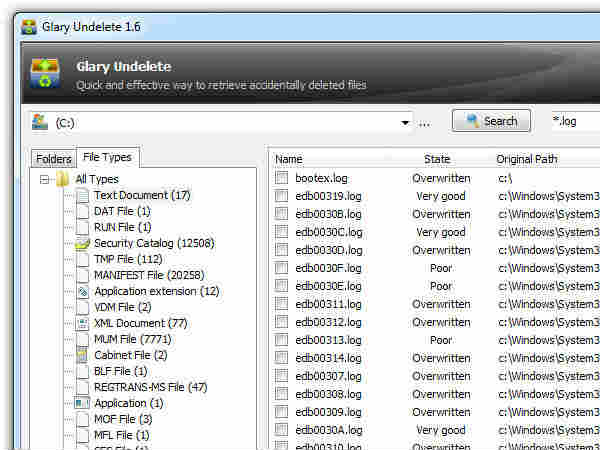The height and width of the screenshot is (450, 600).
Task: Click the C: drive Windows icon
Action: [x=40, y=122]
